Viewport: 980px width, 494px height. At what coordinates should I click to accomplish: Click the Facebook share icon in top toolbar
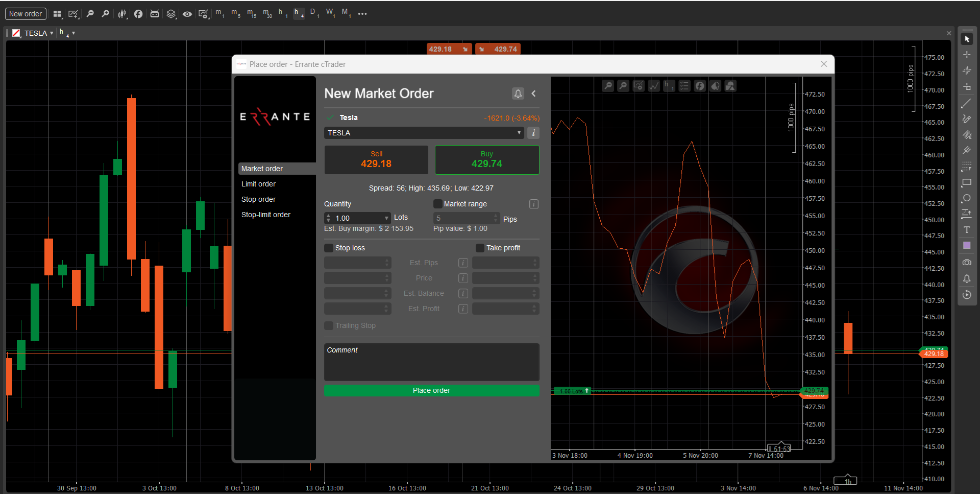138,14
